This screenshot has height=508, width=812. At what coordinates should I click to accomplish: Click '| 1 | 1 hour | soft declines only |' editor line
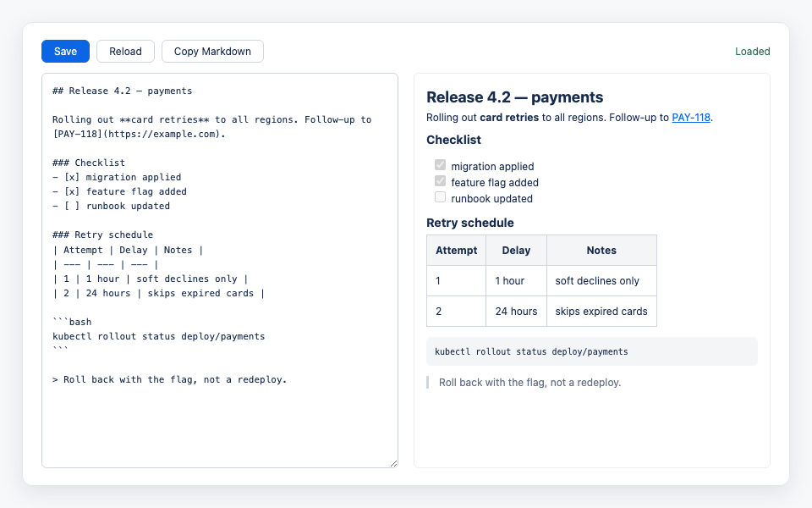point(151,279)
